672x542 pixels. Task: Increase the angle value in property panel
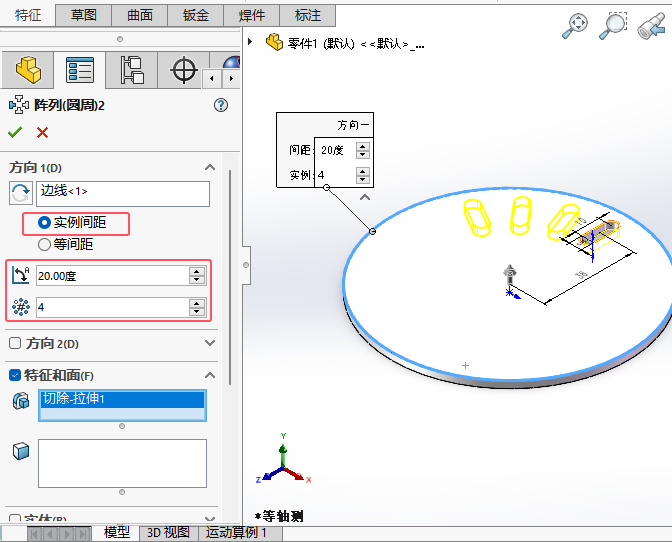(197, 272)
